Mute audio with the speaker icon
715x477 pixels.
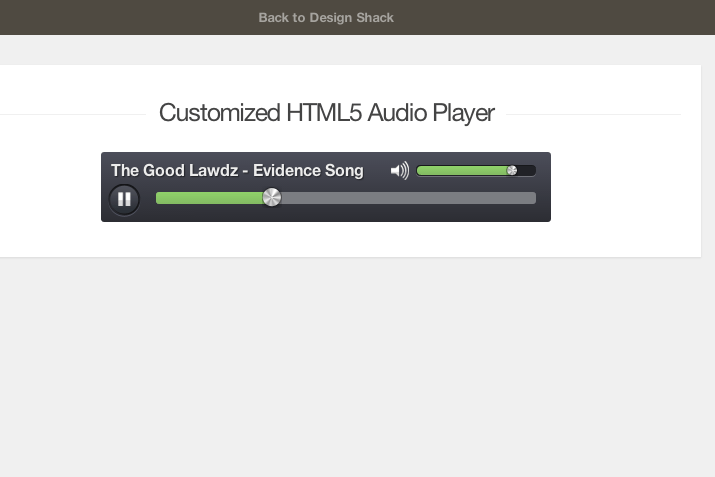[400, 171]
